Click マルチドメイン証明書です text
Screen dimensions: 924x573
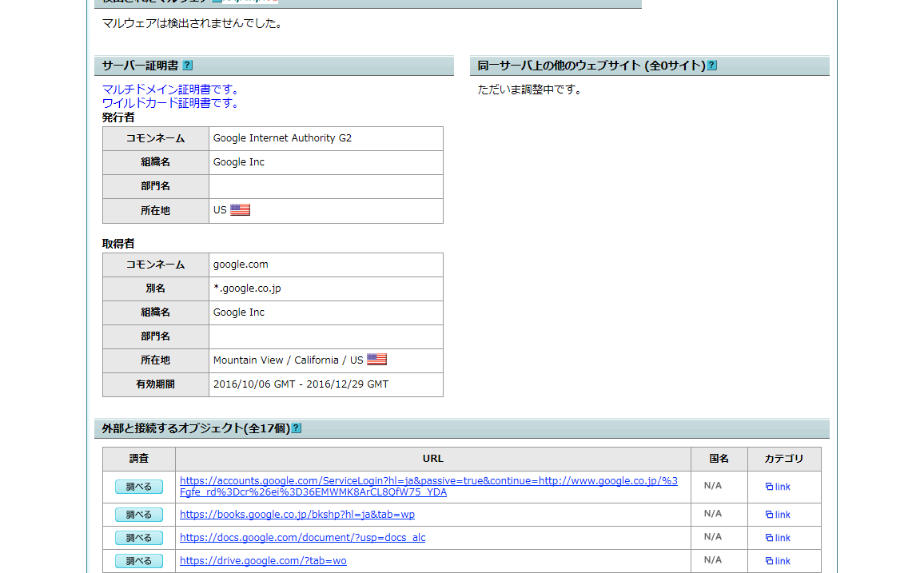tap(171, 90)
